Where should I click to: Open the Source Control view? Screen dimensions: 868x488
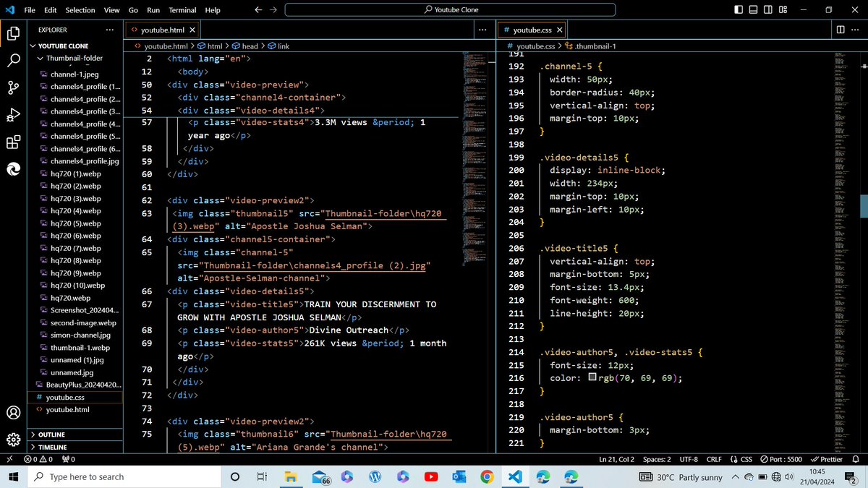click(x=13, y=87)
